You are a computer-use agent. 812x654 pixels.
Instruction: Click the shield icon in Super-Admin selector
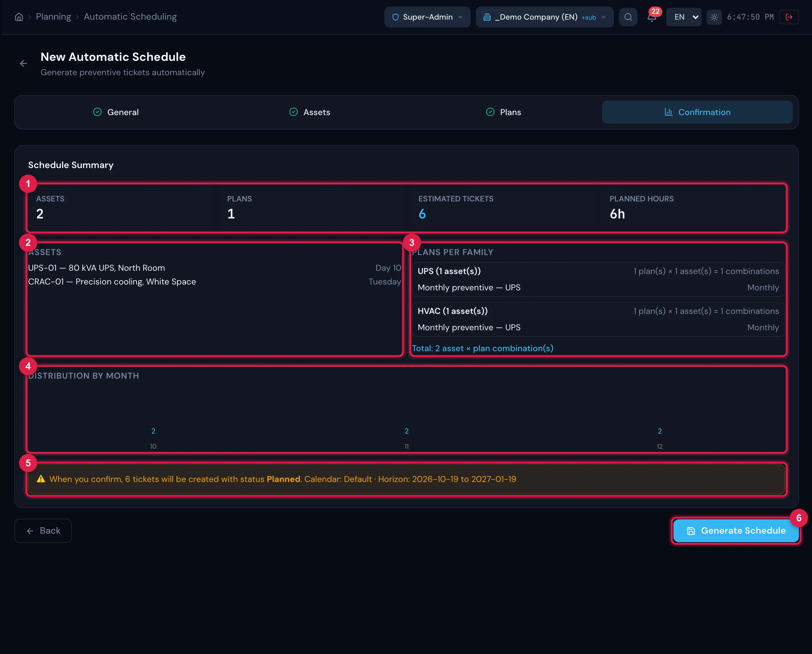click(x=396, y=17)
